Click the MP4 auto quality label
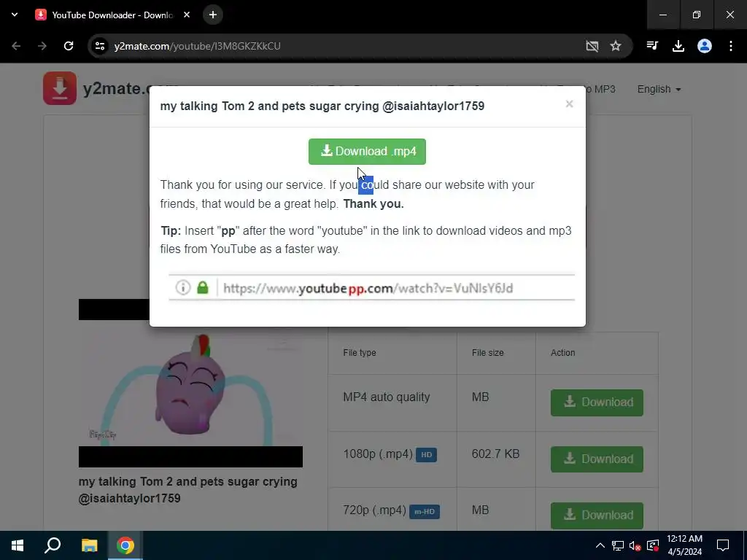 [x=387, y=397]
